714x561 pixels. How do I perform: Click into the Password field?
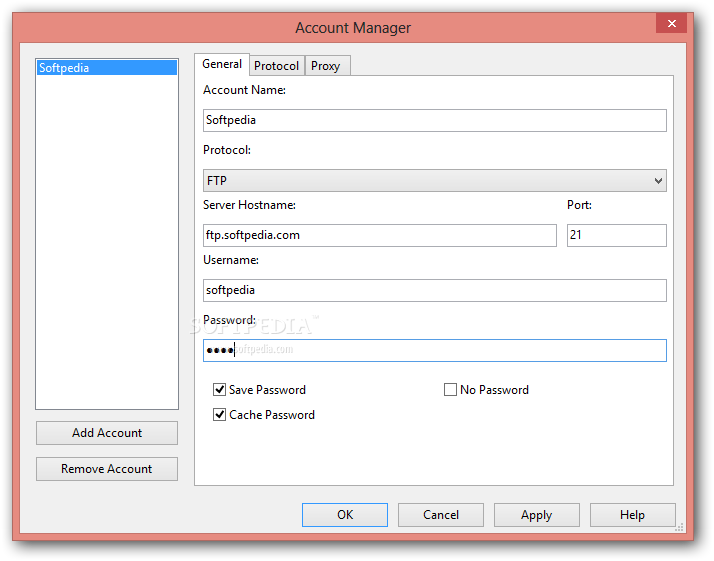(x=434, y=351)
